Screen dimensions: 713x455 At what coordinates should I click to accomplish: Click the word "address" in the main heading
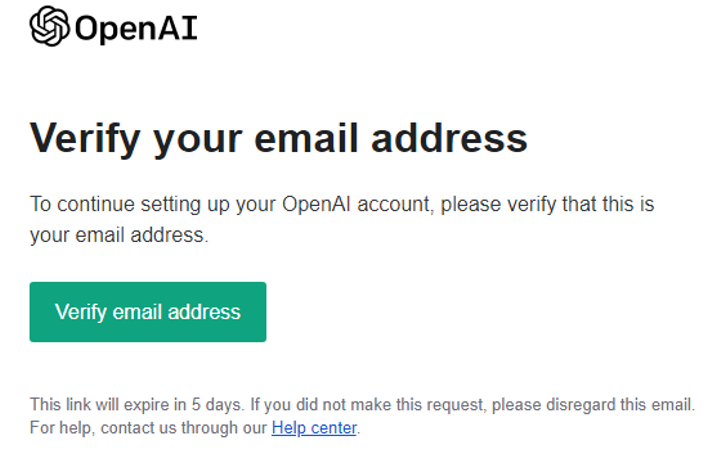[449, 138]
